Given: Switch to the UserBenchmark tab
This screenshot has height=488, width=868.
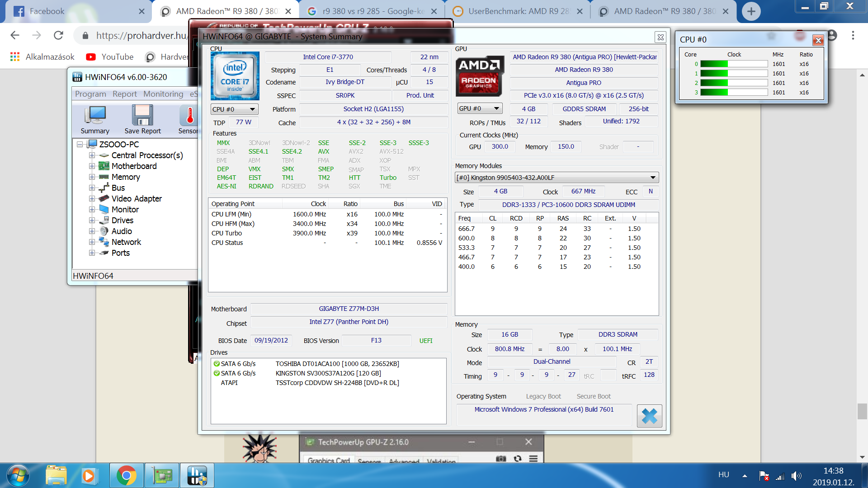Looking at the screenshot, I should 518,11.
